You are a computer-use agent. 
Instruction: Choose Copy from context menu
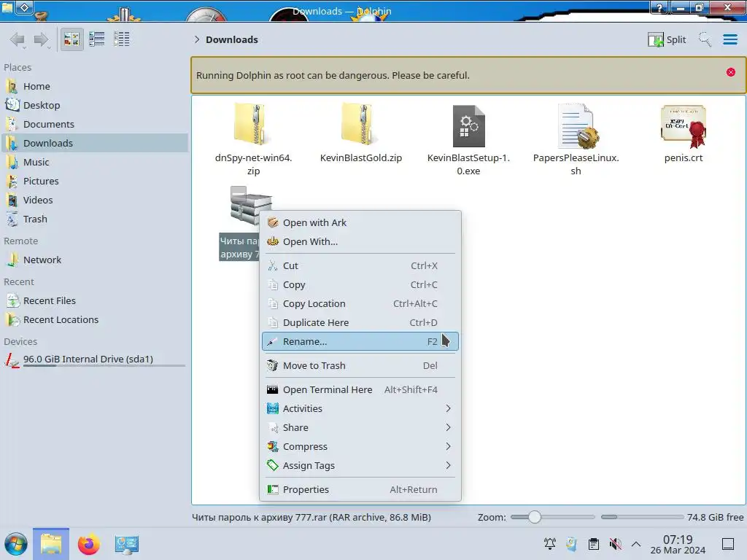pos(360,285)
